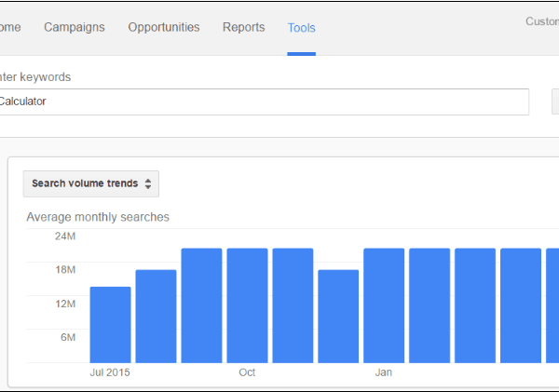Click the keywords input containing Calculator
Image resolution: width=559 pixels, height=392 pixels.
point(261,101)
